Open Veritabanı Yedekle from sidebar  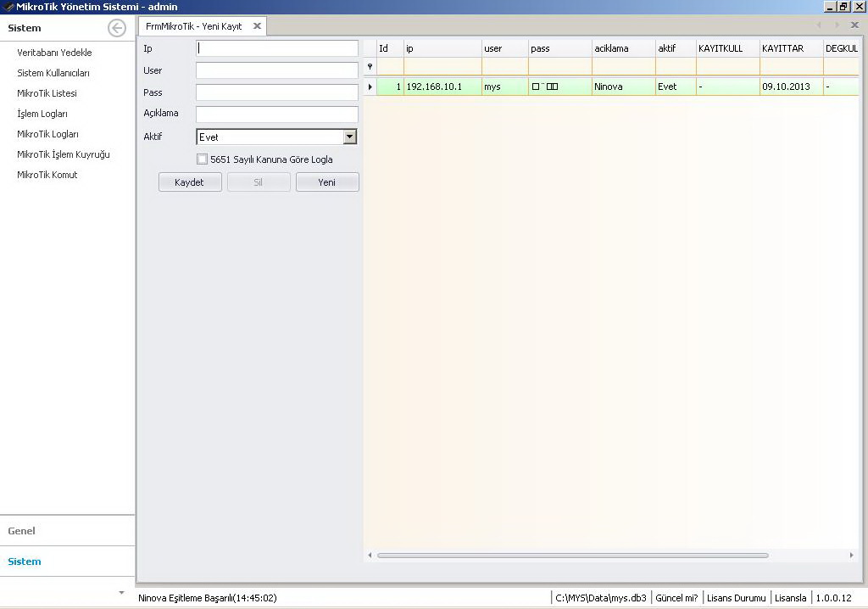tap(54, 53)
